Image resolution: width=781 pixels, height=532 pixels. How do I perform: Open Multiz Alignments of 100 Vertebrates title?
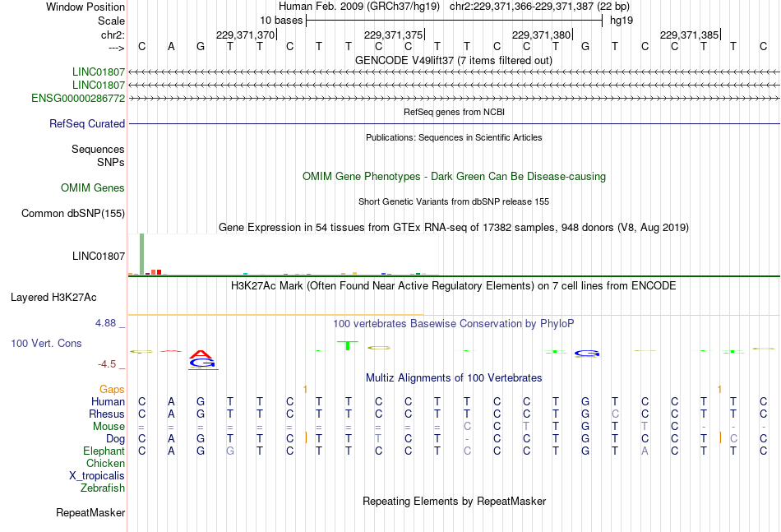coord(454,378)
